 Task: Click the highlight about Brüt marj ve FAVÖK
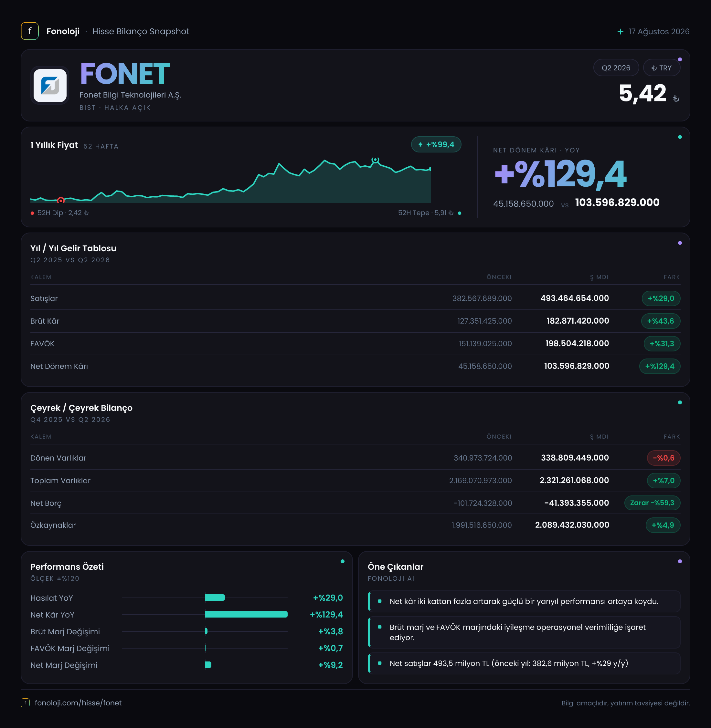[x=524, y=632]
